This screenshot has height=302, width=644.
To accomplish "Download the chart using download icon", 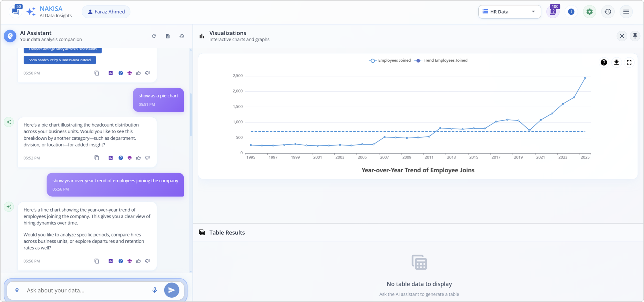I will (617, 62).
